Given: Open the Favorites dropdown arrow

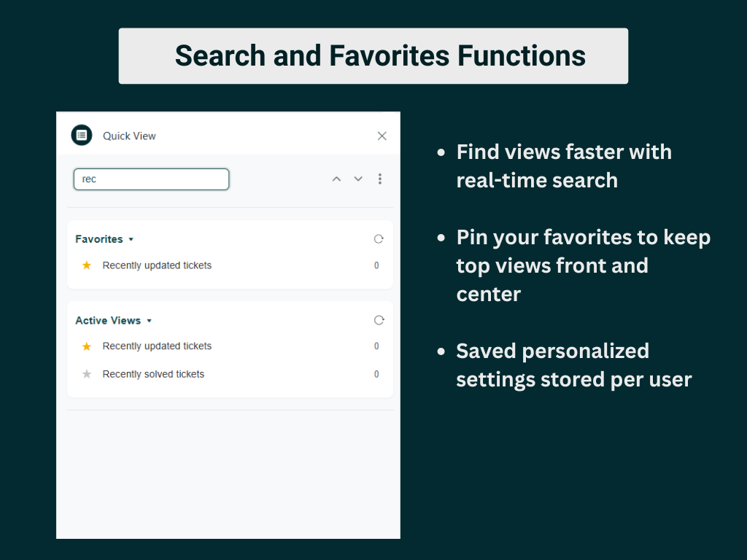Looking at the screenshot, I should coord(131,239).
